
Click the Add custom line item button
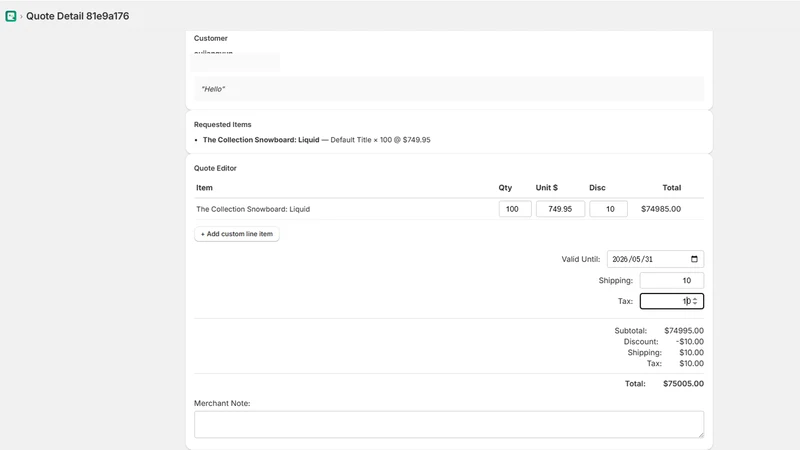[x=237, y=234]
